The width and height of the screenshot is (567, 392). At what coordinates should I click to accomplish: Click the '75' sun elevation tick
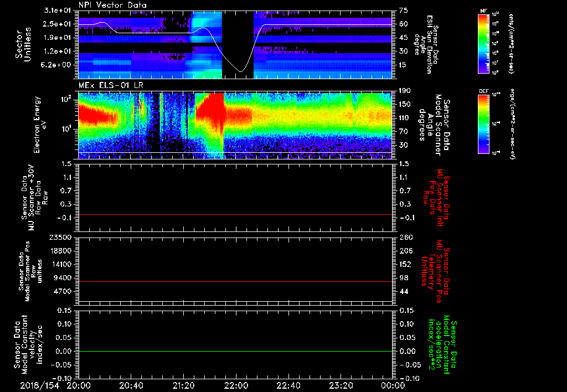point(404,11)
